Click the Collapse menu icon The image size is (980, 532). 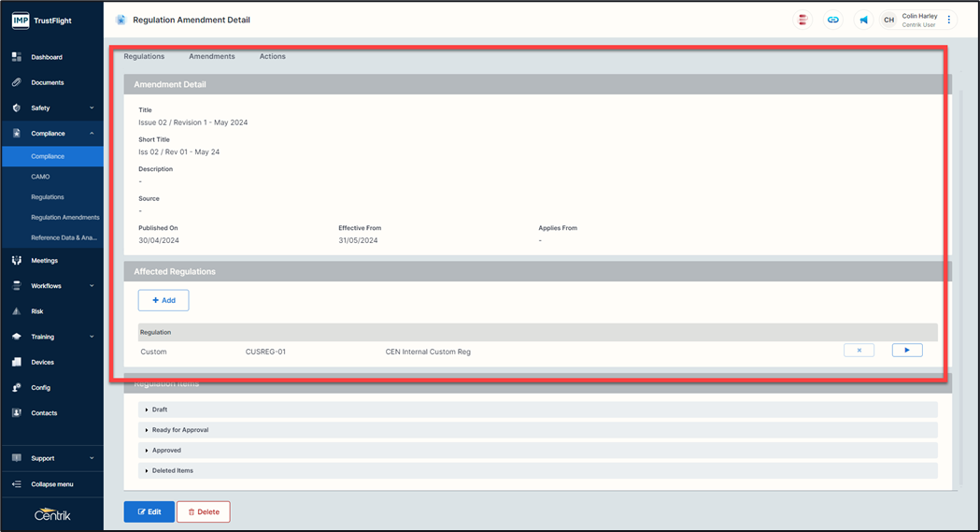click(17, 484)
